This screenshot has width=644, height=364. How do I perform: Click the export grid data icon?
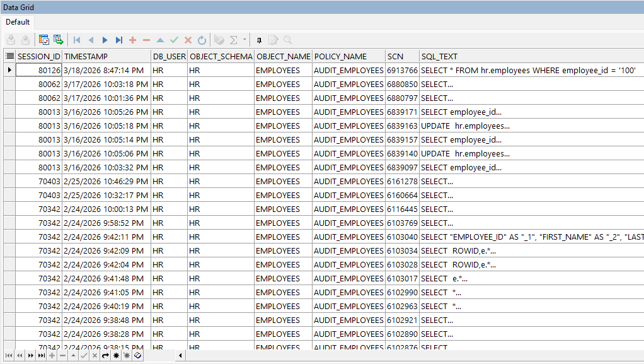58,40
